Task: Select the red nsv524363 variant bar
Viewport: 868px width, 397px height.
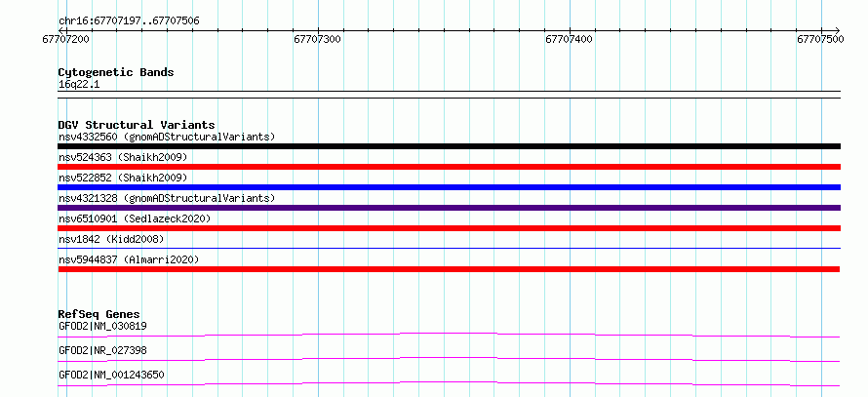Action: click(x=449, y=167)
